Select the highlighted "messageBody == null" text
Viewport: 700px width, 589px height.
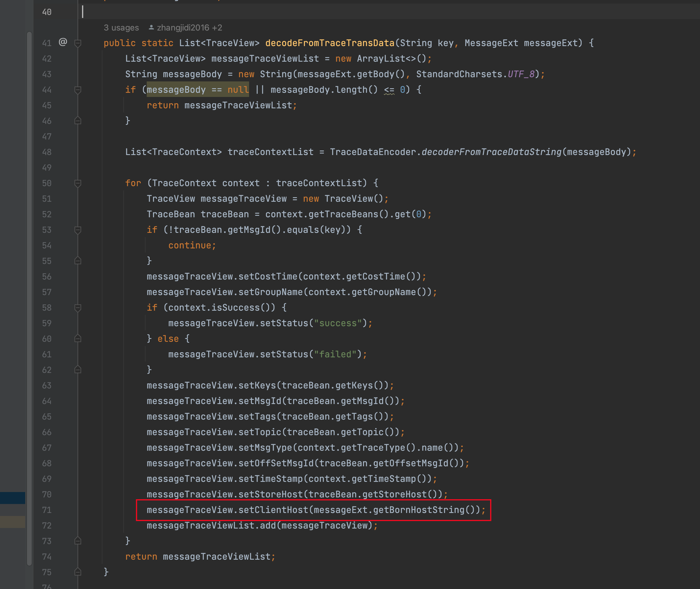(x=198, y=89)
